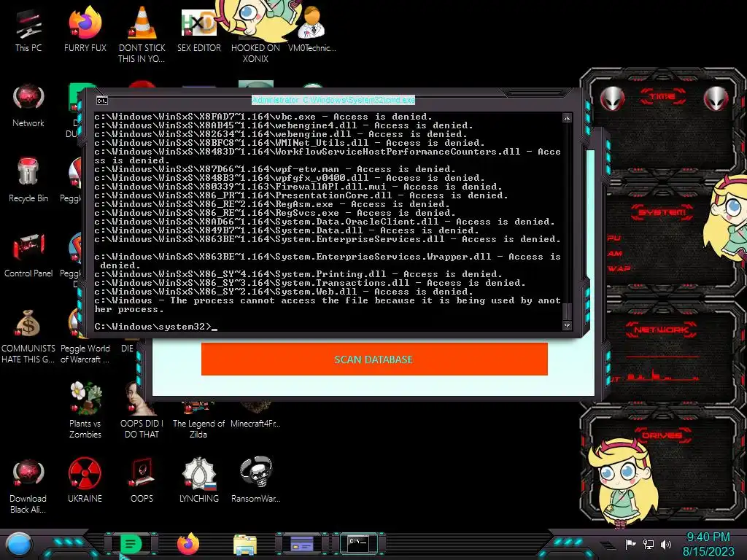Open the Minecraft4Fr desktop shortcut

[255, 415]
